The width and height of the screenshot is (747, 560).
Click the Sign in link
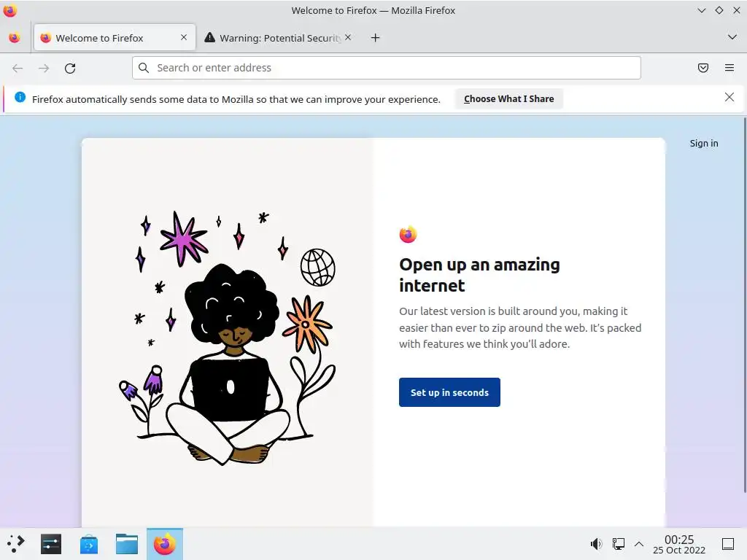coord(704,144)
